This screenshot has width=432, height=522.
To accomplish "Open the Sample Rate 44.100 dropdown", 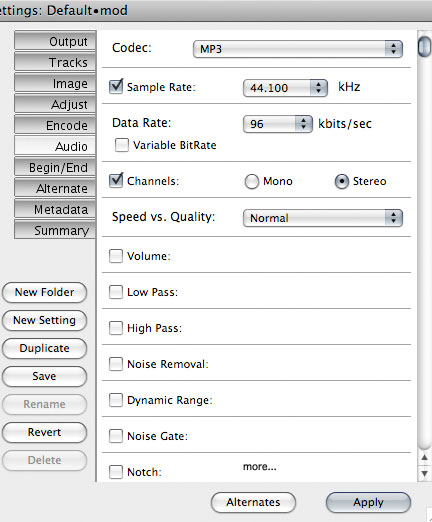I will coord(285,88).
